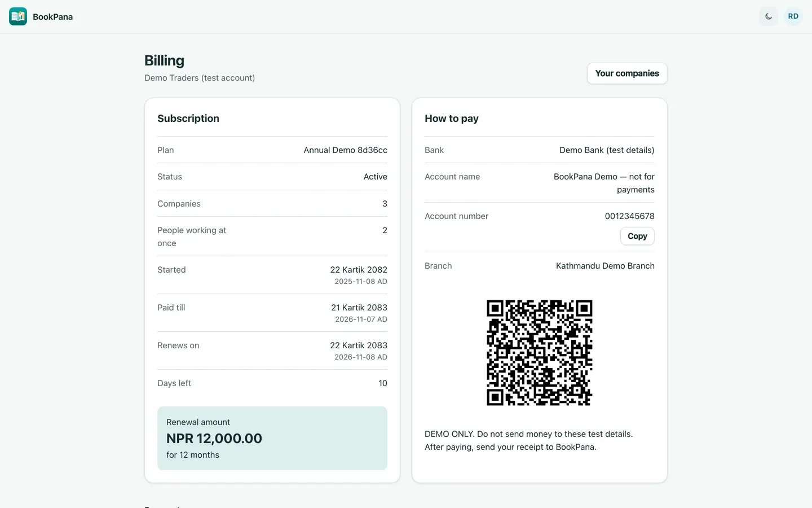
Task: Click the Days left value 10
Action: click(x=383, y=383)
